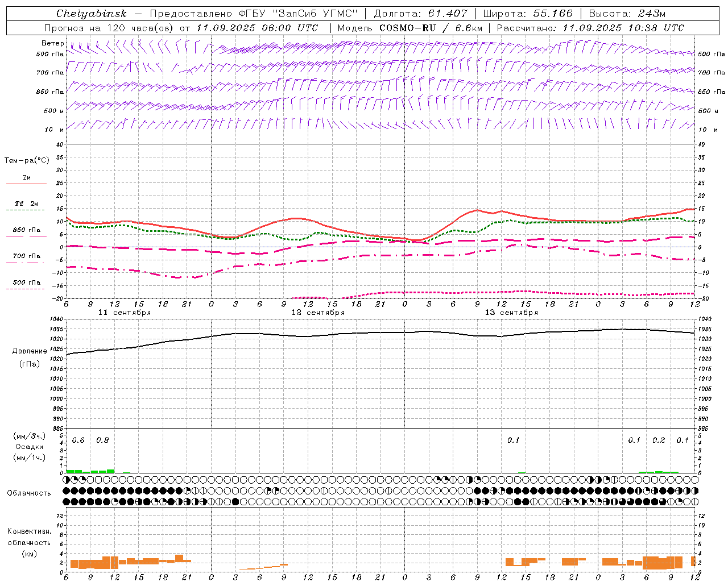Image resolution: width=728 pixels, height=582 pixels.
Task: Select the "0.2" precipitation amount value
Action: (x=659, y=440)
